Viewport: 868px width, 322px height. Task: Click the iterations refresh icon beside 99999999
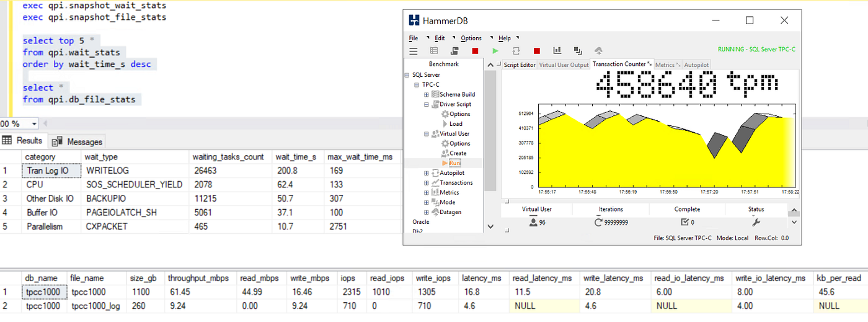tap(598, 222)
